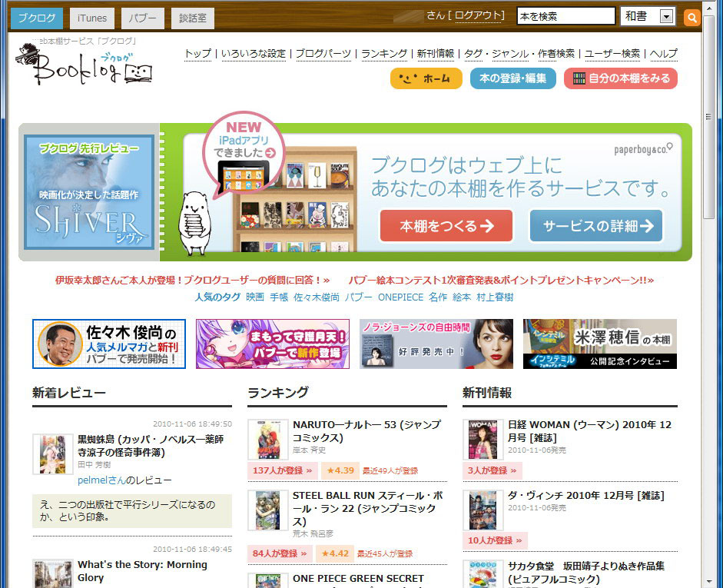
Task: Click the 本の登録・編集 button
Action: [512, 78]
